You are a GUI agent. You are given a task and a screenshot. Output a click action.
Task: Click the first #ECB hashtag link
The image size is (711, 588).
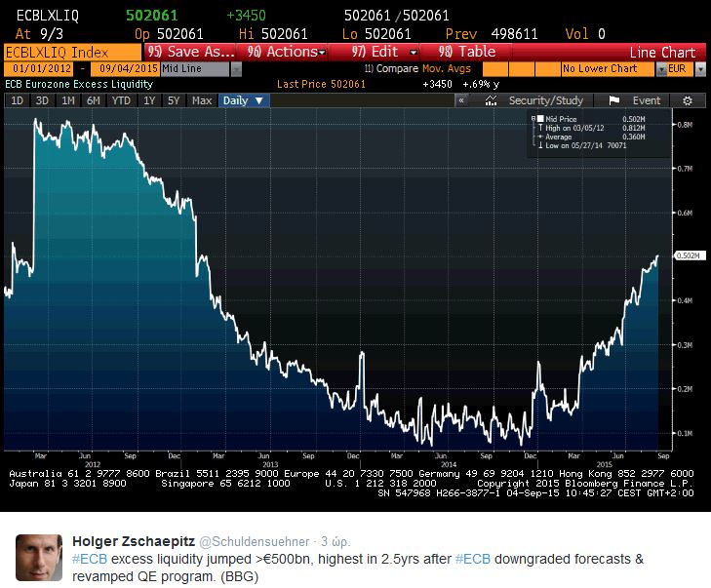(91, 559)
